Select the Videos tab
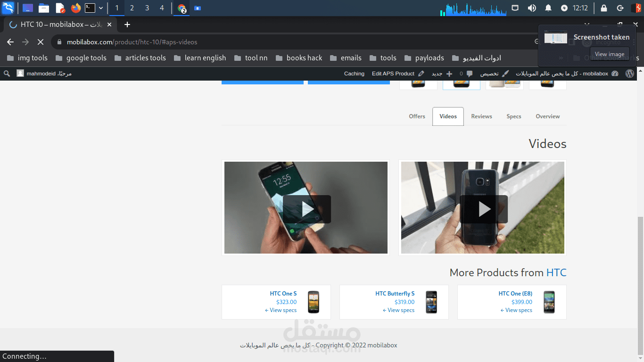The image size is (644, 362). point(448,116)
